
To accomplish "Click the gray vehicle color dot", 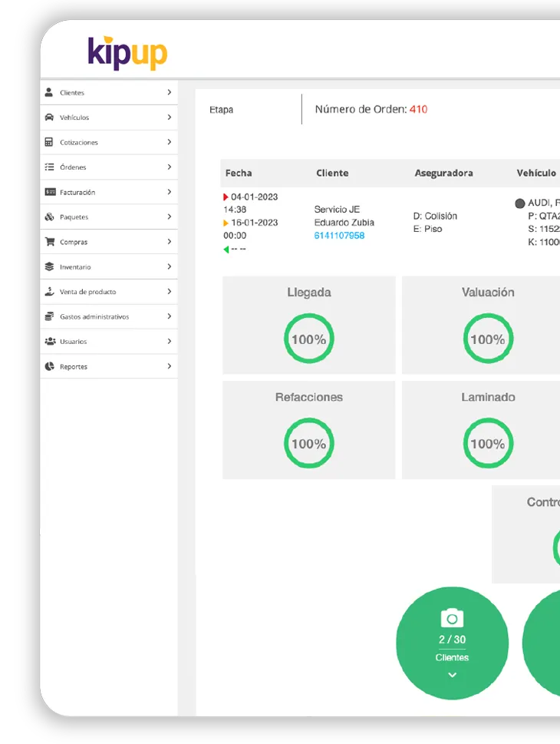I will point(520,203).
